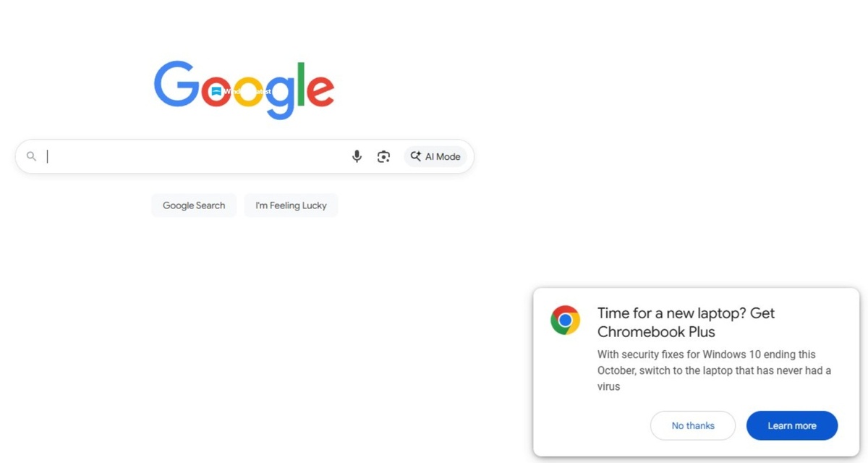Open Google Lens image search
Screen dimensions: 868x463
[383, 156]
